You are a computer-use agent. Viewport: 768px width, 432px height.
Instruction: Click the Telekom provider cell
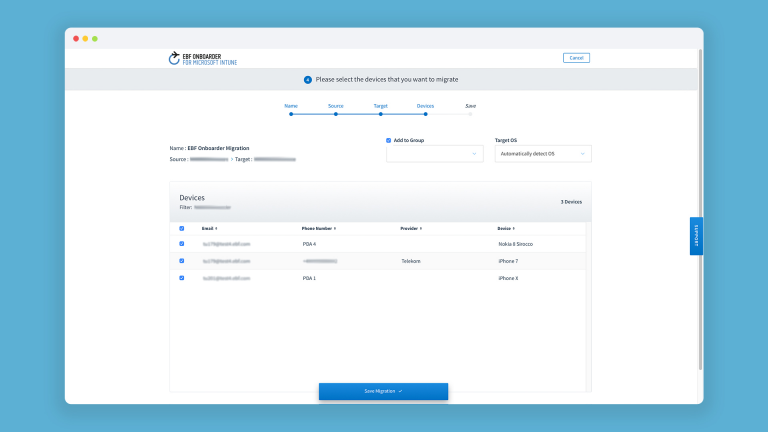point(411,261)
